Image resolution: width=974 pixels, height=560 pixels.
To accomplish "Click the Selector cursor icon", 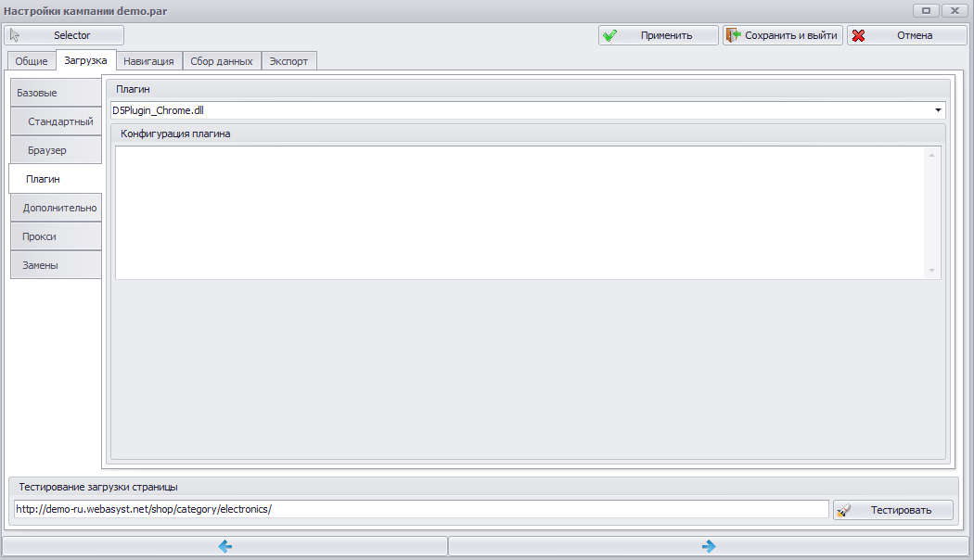I will (x=15, y=35).
